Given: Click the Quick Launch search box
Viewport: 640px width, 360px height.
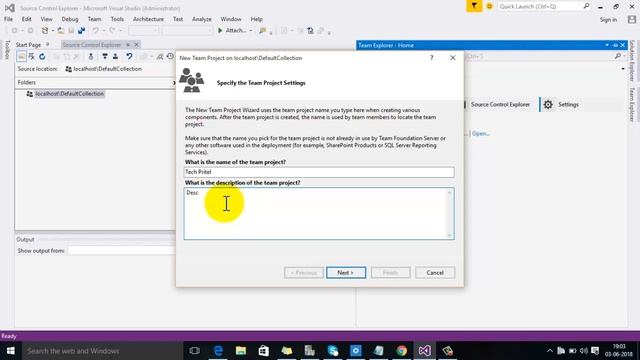Looking at the screenshot, I should 543,6.
